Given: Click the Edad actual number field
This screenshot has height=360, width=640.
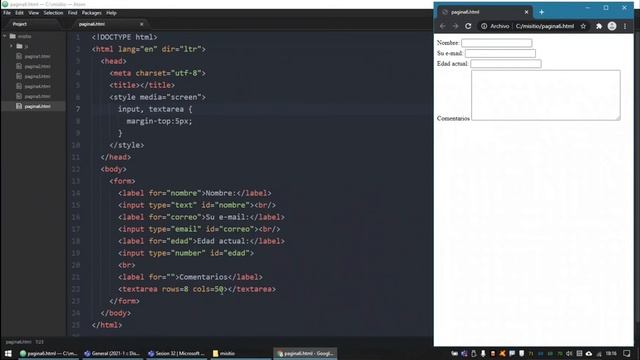Looking at the screenshot, I should click(506, 64).
